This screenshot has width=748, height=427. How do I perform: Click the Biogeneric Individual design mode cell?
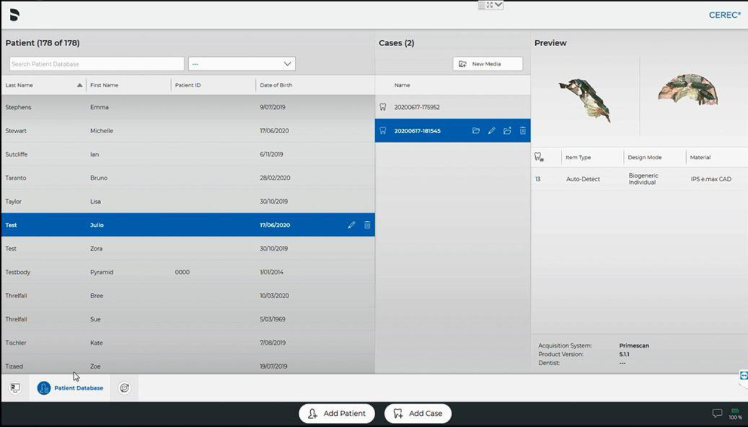[643, 179]
